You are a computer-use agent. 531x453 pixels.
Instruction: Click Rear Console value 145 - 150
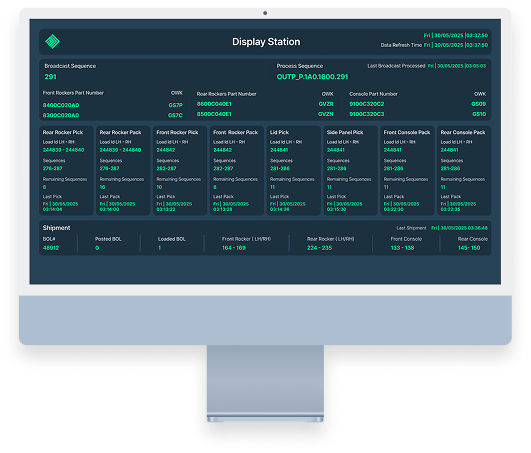coord(469,248)
